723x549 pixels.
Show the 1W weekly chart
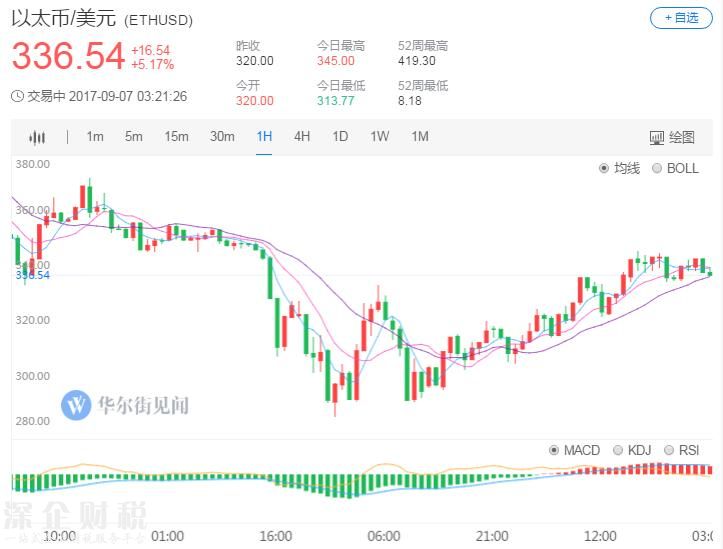coord(380,136)
